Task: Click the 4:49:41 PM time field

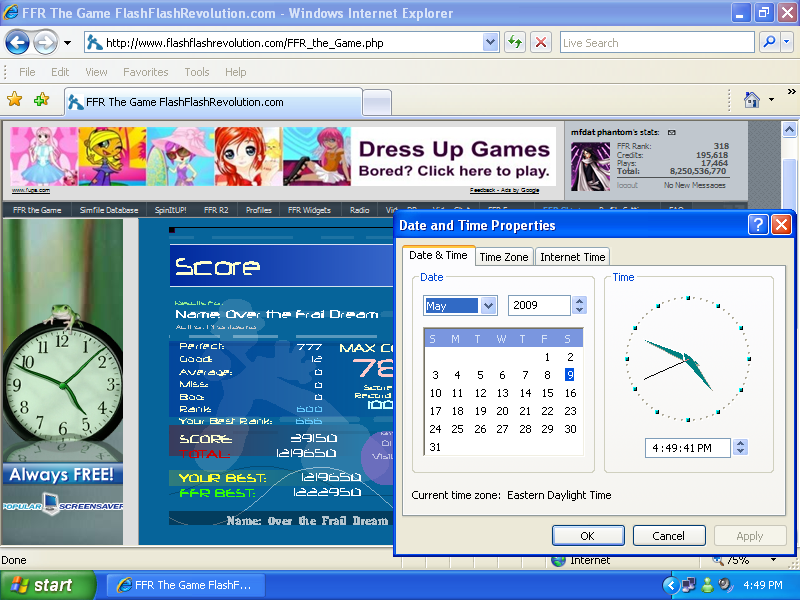Action: [x=686, y=448]
